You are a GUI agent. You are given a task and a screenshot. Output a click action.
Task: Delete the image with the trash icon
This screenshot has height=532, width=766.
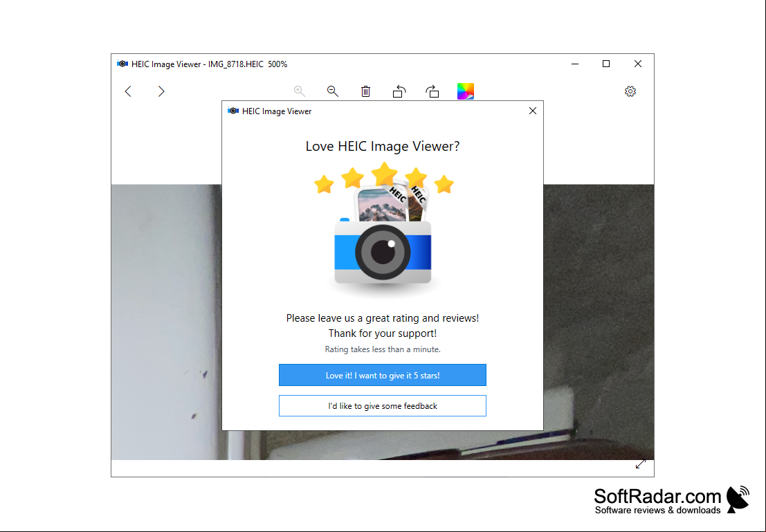366,91
